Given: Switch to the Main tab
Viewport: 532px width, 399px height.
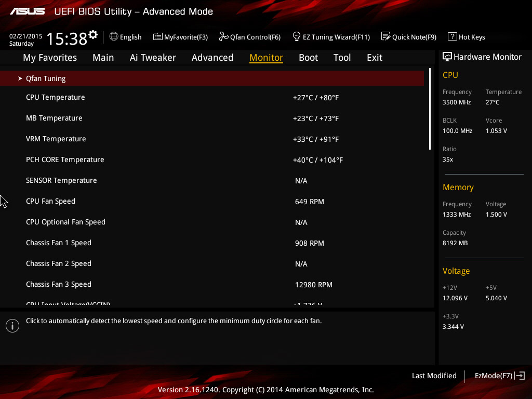Looking at the screenshot, I should [x=103, y=58].
